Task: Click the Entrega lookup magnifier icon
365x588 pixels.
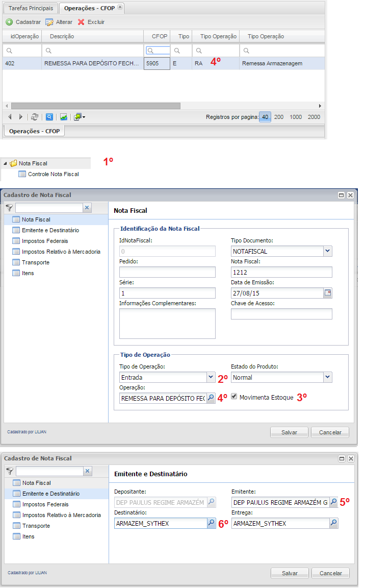Action: (x=333, y=523)
